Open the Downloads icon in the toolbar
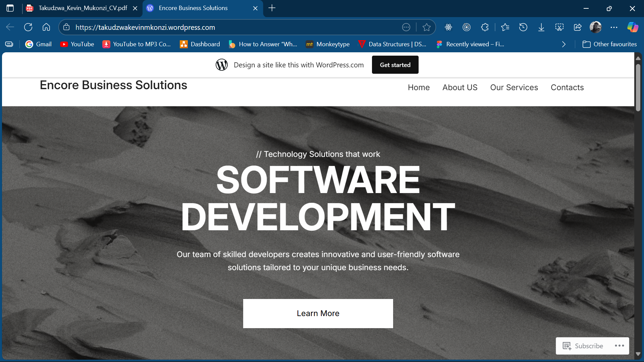The height and width of the screenshot is (362, 644). 541,27
